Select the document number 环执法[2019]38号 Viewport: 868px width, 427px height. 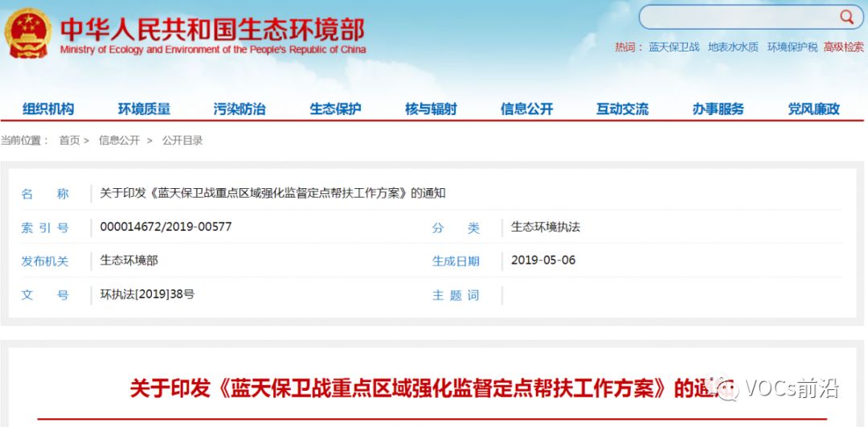point(147,294)
